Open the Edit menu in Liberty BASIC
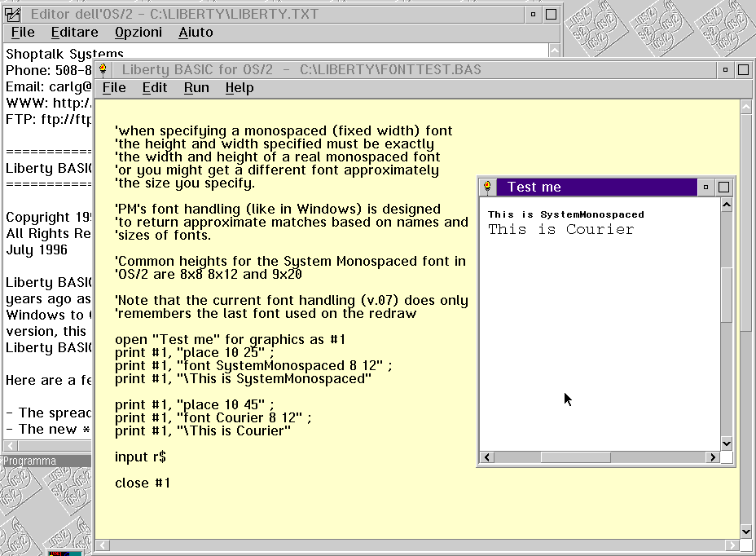 (155, 88)
